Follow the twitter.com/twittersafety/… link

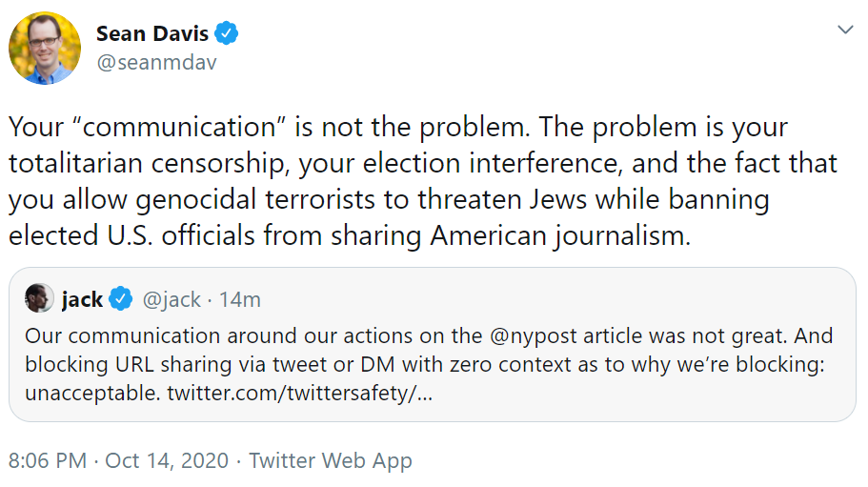299,393
